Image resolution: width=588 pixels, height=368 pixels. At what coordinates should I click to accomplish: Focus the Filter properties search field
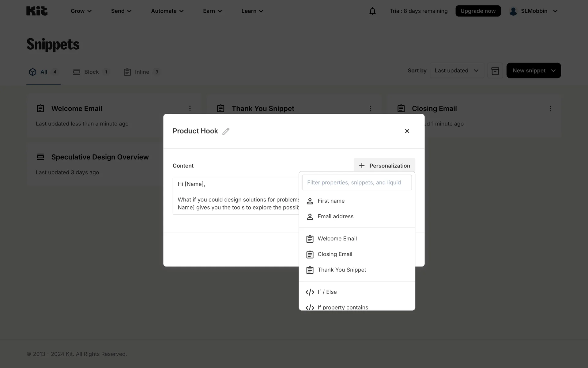(356, 182)
